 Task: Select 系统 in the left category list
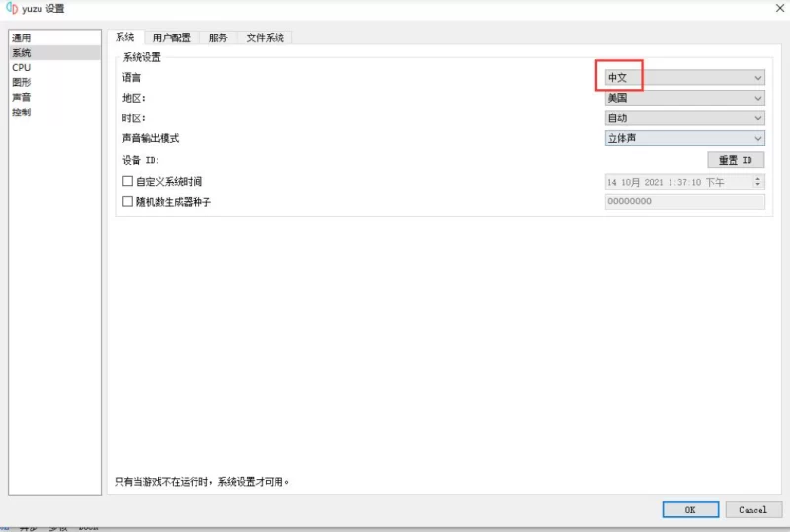pos(54,53)
